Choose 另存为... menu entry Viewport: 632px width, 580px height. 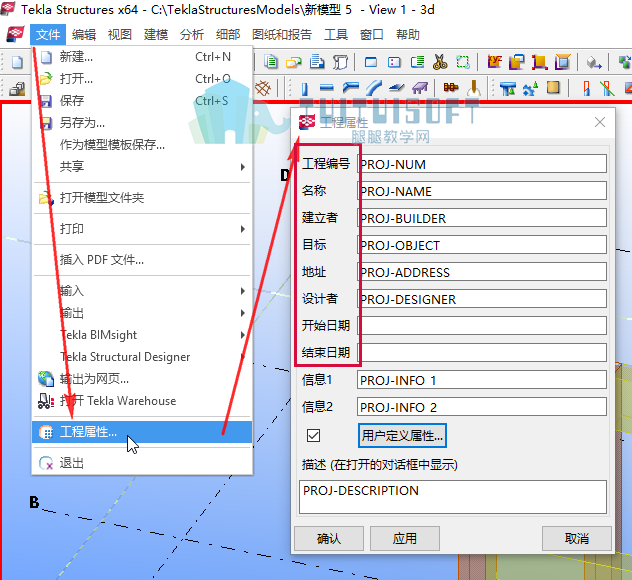(142, 123)
